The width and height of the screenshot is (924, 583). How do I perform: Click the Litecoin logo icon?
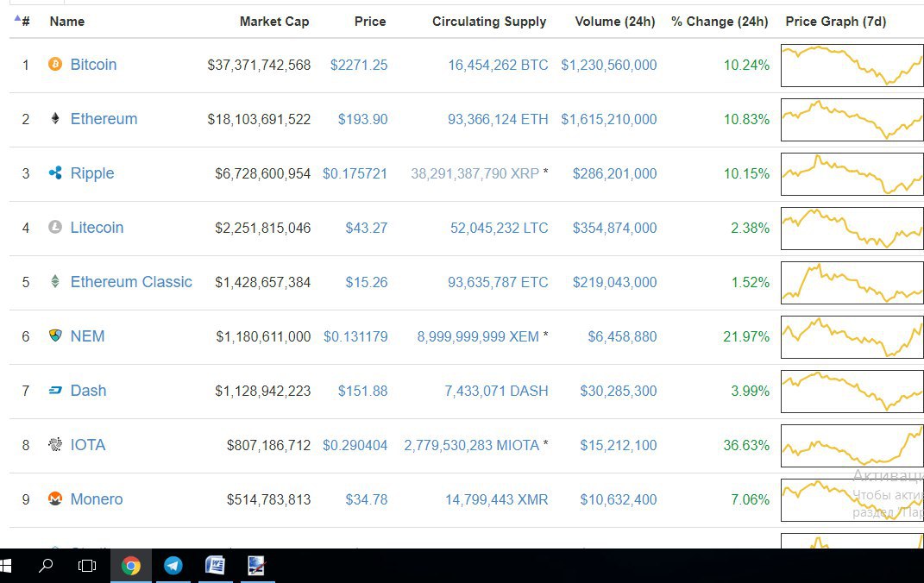55,227
